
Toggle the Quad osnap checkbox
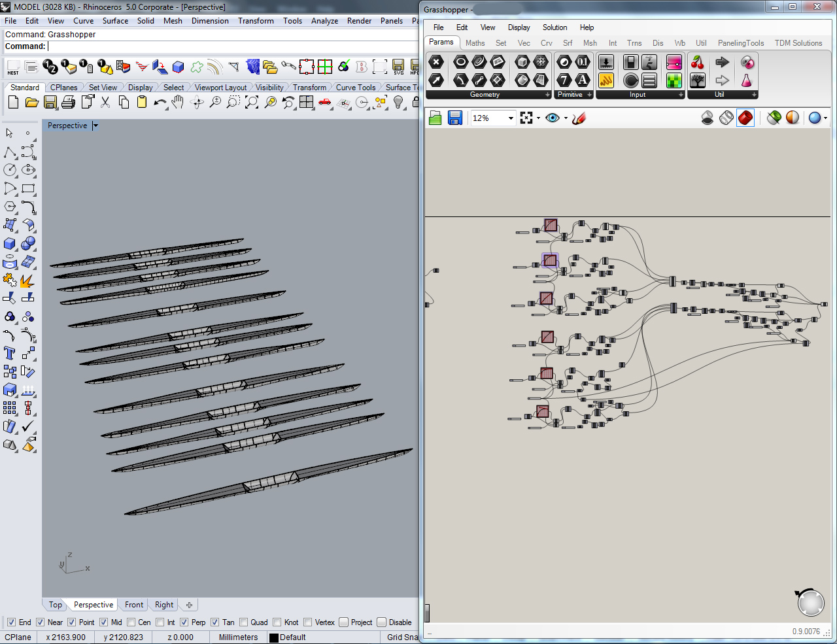coord(244,622)
